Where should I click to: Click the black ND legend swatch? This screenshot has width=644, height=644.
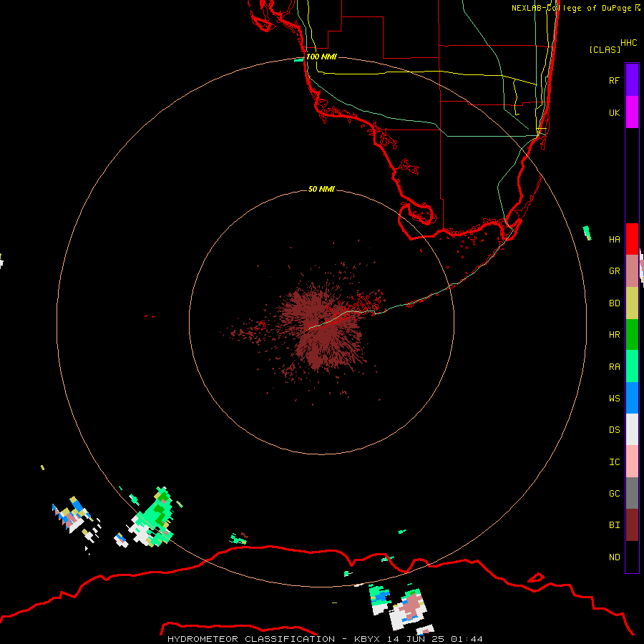point(632,557)
